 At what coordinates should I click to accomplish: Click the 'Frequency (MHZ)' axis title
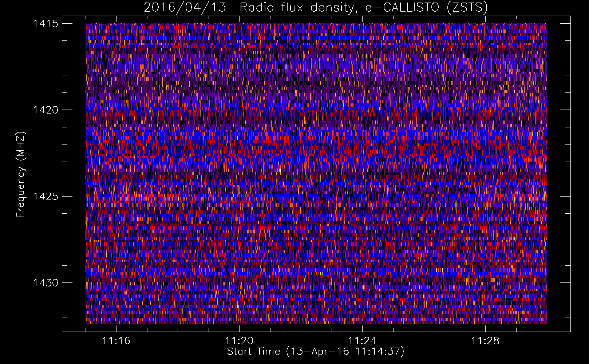pos(21,175)
